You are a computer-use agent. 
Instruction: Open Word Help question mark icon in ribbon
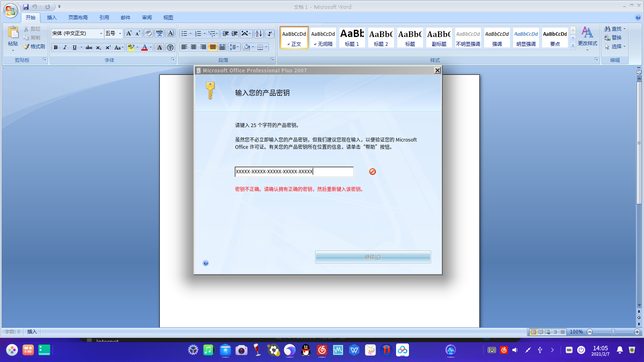638,17
